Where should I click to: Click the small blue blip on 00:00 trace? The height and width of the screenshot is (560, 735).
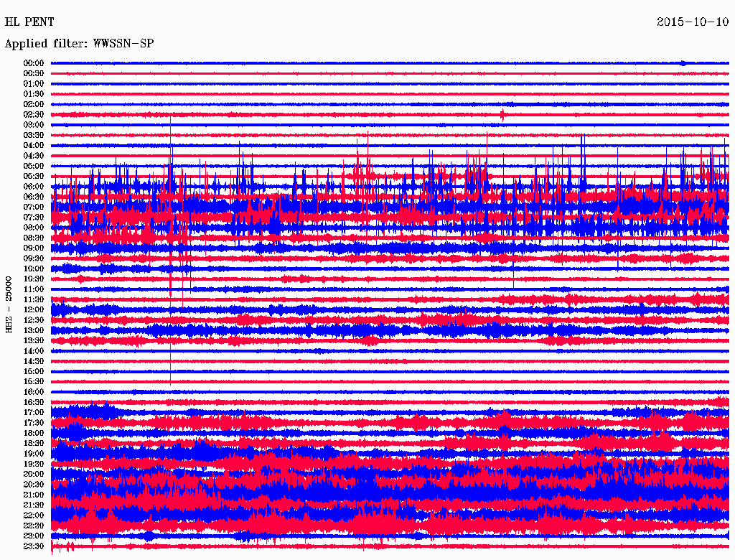(x=683, y=63)
